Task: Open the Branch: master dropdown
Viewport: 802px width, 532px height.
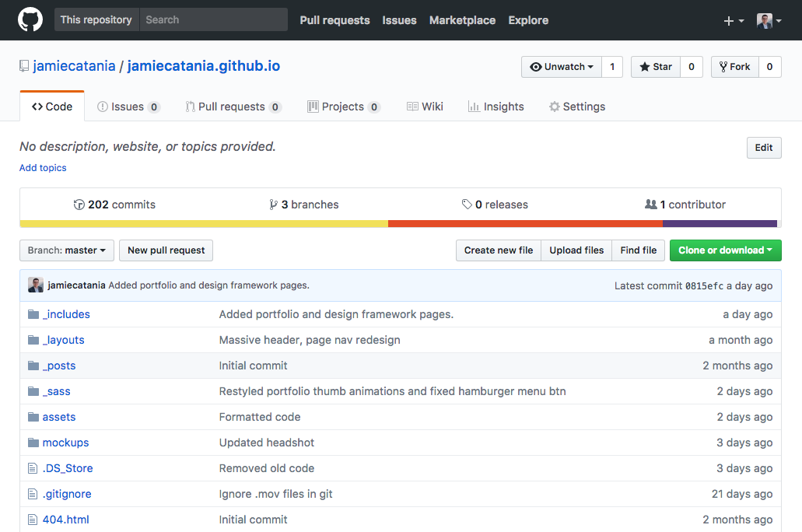Action: click(x=67, y=250)
